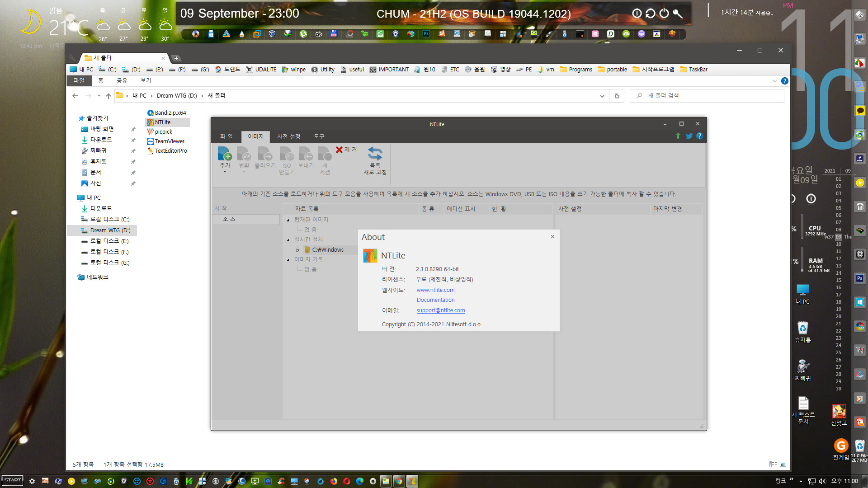Open the Explorer 공유 ribbon tab
Image resolution: width=868 pixels, height=488 pixels.
click(122, 80)
